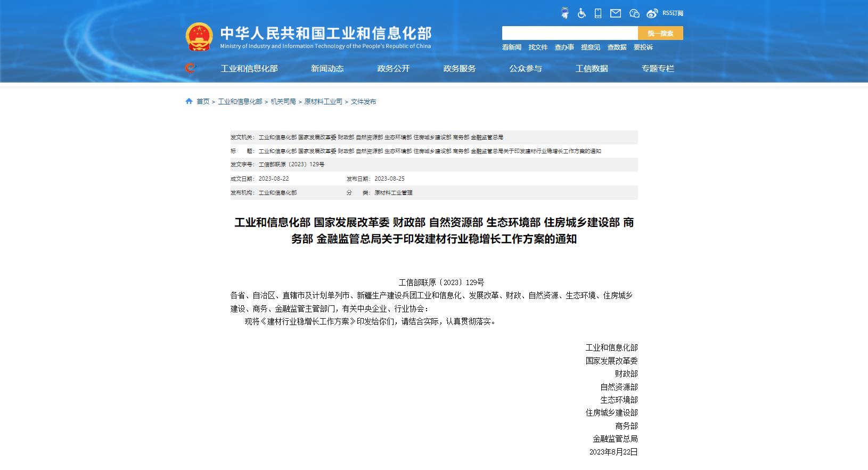Open the WeChat icon

(x=634, y=13)
